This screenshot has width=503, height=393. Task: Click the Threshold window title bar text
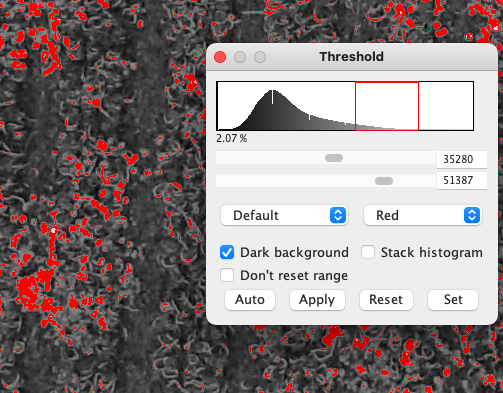pyautogui.click(x=351, y=57)
